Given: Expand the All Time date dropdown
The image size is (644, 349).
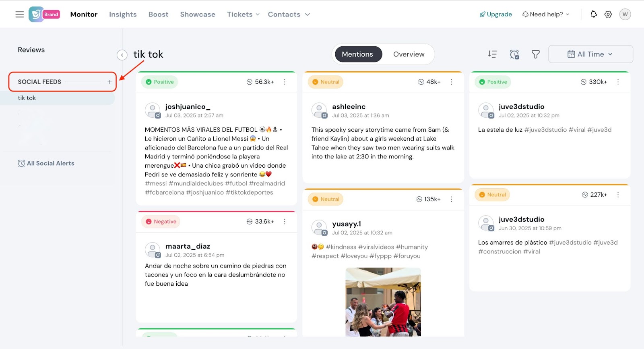Looking at the screenshot, I should [590, 54].
